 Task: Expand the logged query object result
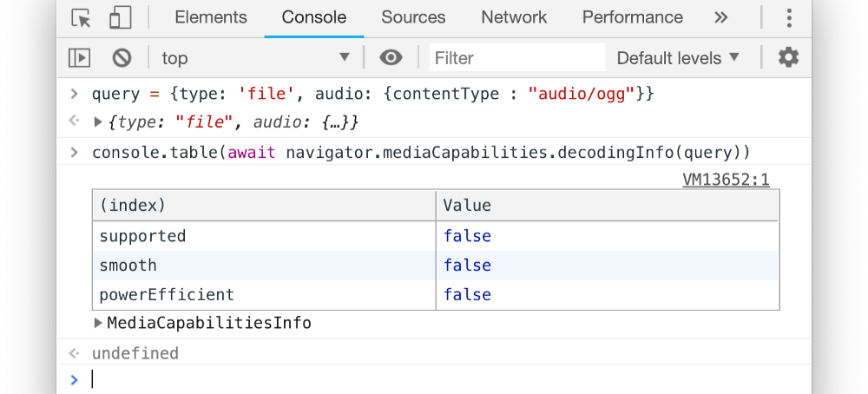98,122
